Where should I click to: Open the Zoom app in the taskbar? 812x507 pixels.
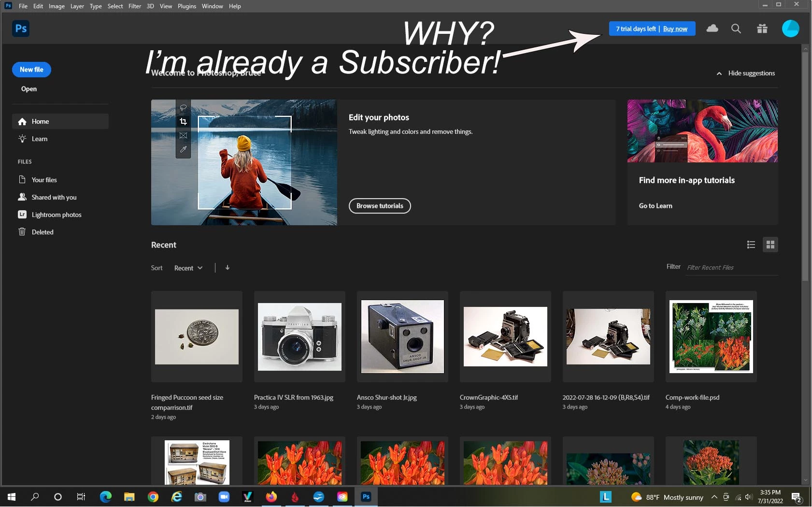pos(224,497)
